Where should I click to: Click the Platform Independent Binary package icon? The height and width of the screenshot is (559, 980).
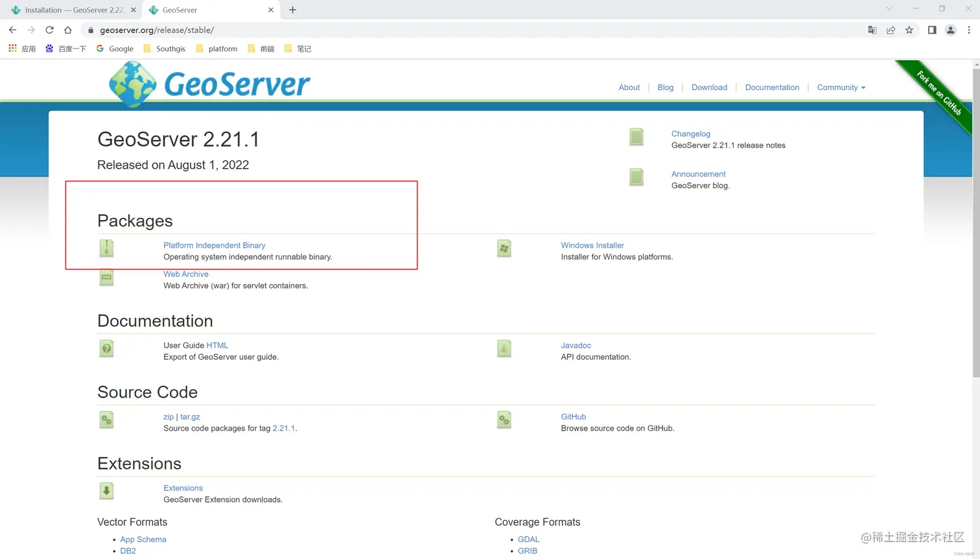tap(106, 248)
